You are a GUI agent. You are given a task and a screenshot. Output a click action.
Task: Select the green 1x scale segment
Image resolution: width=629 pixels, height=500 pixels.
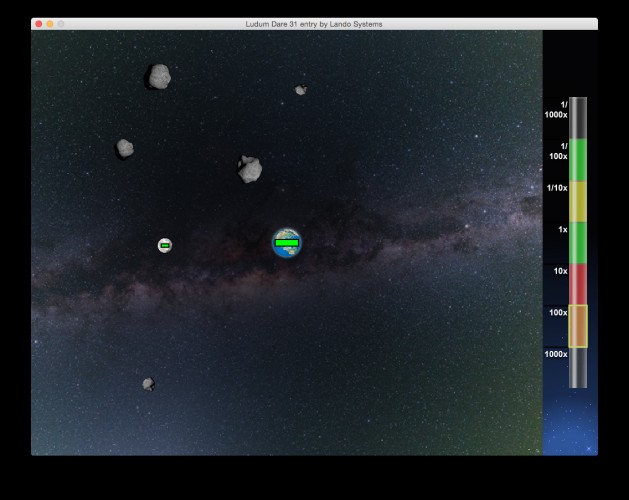click(x=578, y=243)
